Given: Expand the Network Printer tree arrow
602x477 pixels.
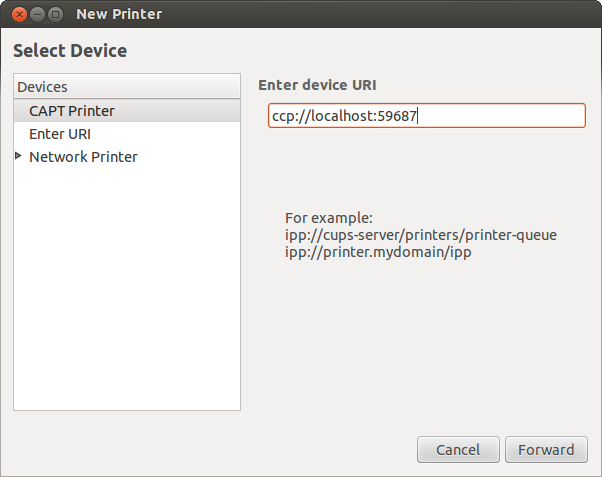Looking at the screenshot, I should pyautogui.click(x=18, y=156).
